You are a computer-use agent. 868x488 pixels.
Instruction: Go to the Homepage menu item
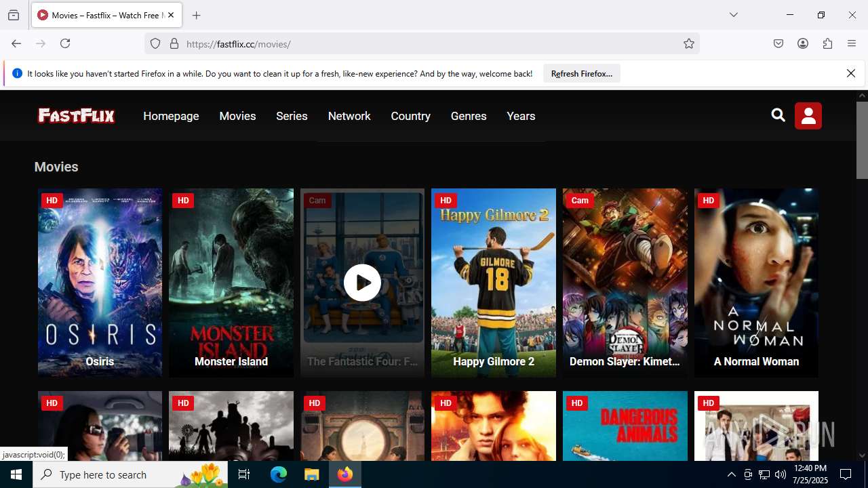[x=171, y=116]
